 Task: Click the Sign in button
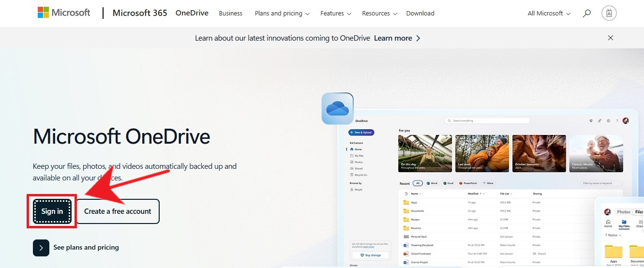pos(52,211)
